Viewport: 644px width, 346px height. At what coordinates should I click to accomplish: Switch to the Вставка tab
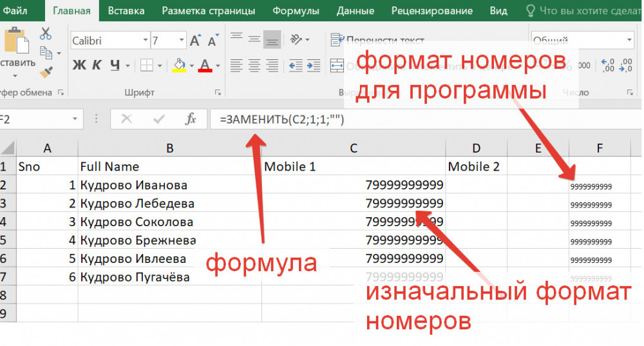[126, 11]
